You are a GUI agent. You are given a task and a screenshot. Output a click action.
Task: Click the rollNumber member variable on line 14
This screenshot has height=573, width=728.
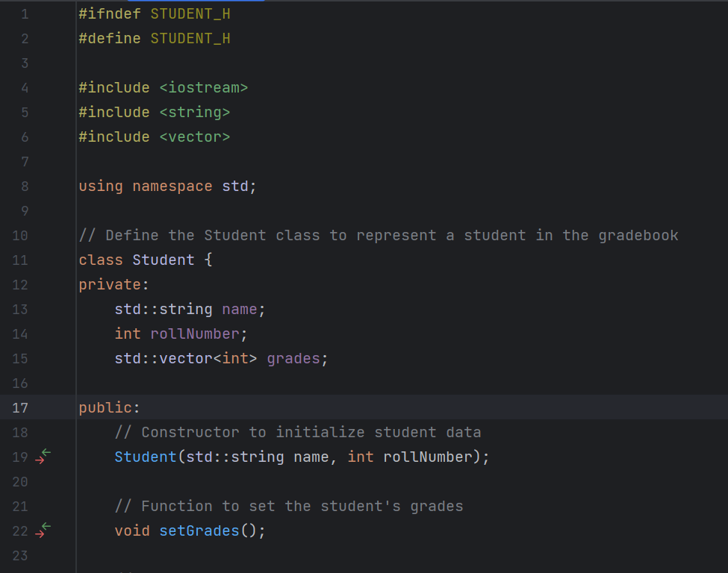click(195, 334)
